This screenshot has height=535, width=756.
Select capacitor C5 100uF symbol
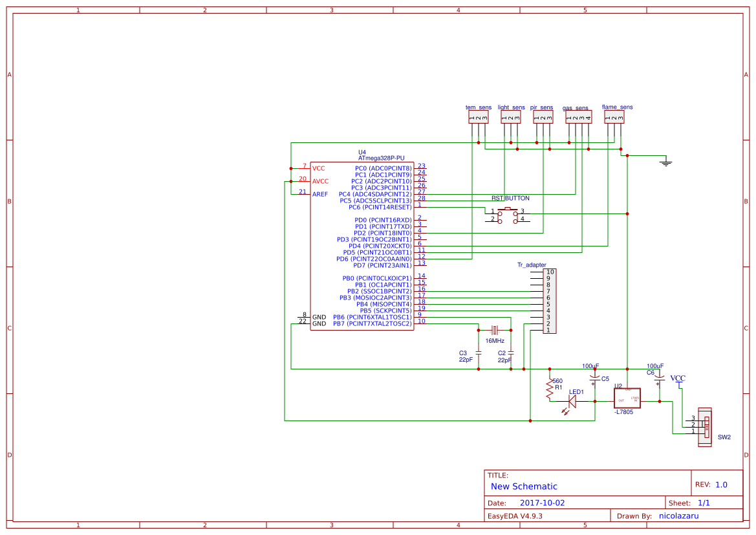(x=596, y=375)
